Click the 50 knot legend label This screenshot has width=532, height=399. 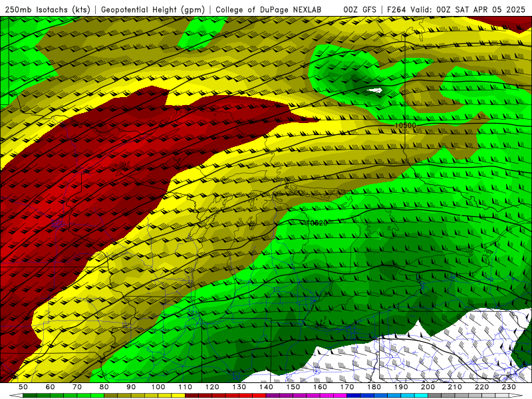23,387
